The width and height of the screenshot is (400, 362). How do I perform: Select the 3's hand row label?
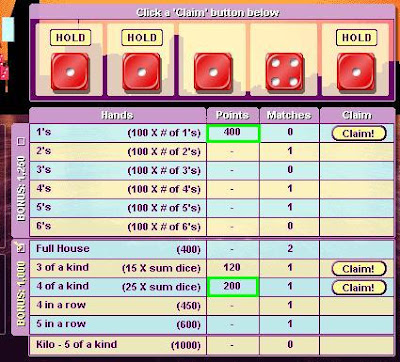point(44,170)
